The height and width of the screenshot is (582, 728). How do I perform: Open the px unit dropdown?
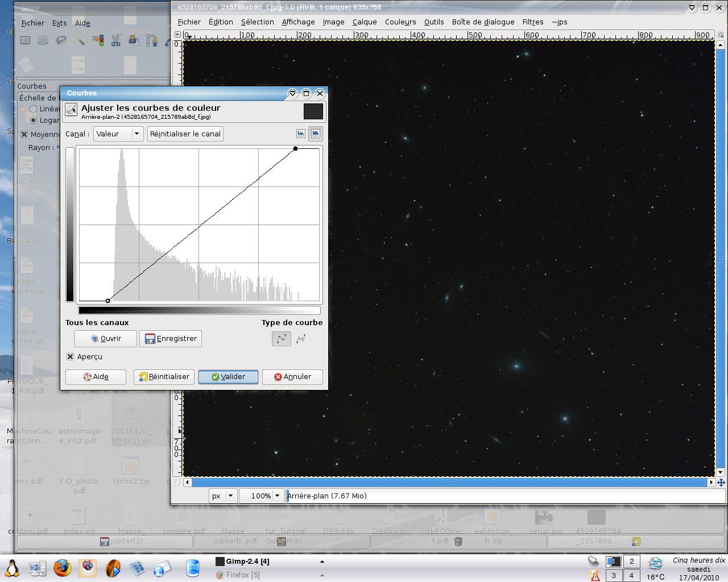[x=222, y=496]
